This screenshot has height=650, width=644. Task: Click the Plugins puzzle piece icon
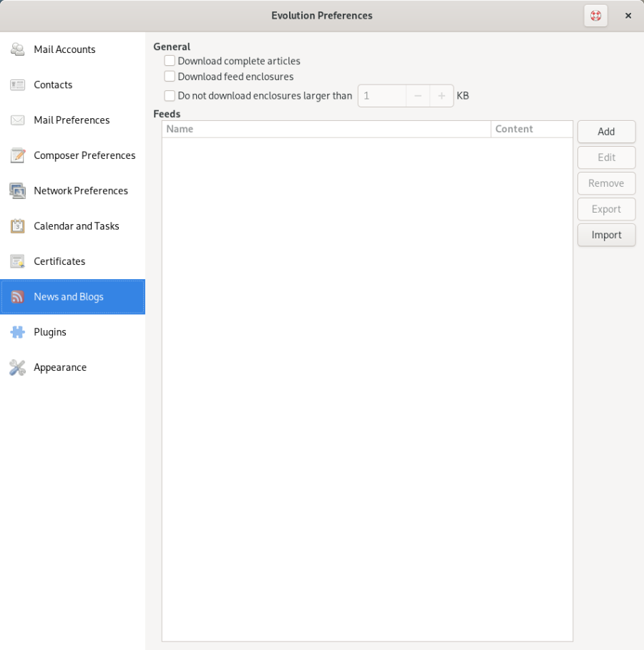click(x=17, y=332)
